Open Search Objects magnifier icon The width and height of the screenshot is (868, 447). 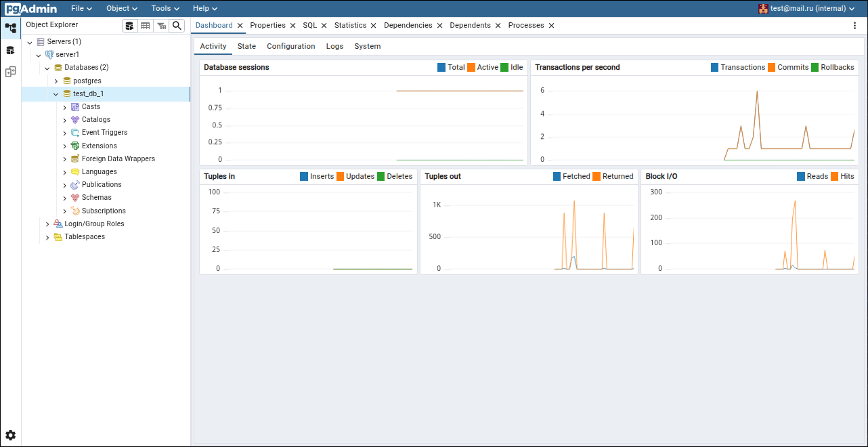click(177, 26)
